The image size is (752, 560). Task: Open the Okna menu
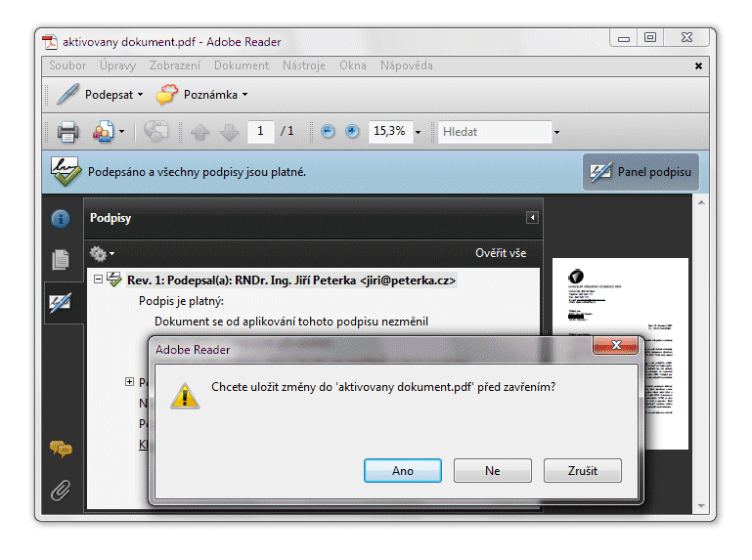coord(353,65)
